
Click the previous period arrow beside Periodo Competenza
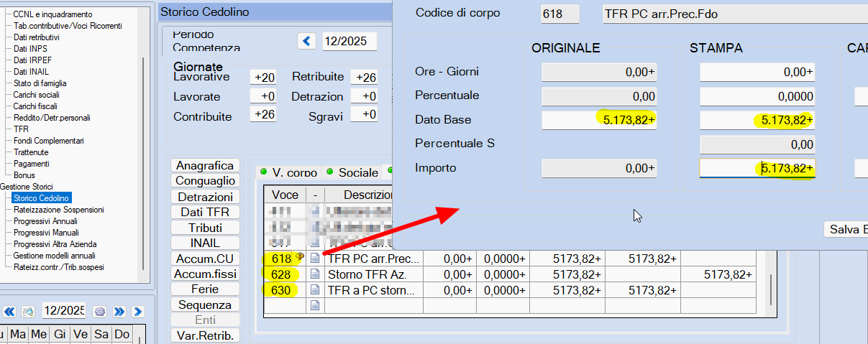(x=308, y=41)
